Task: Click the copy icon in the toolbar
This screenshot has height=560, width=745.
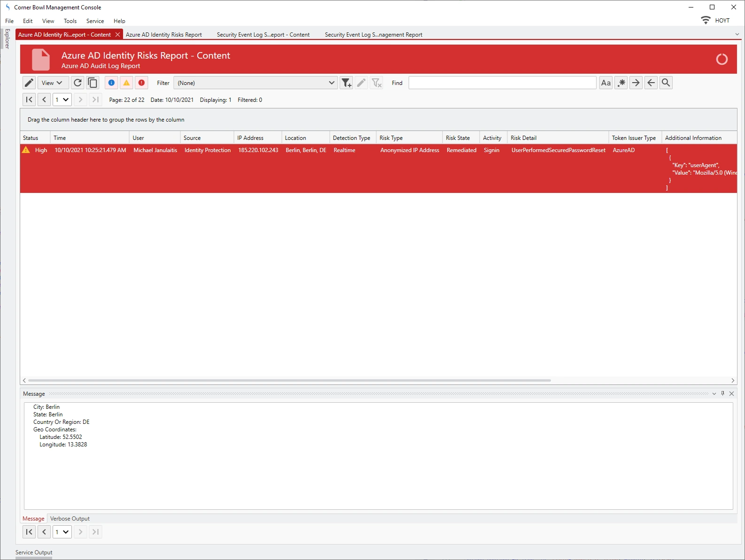Action: point(93,83)
